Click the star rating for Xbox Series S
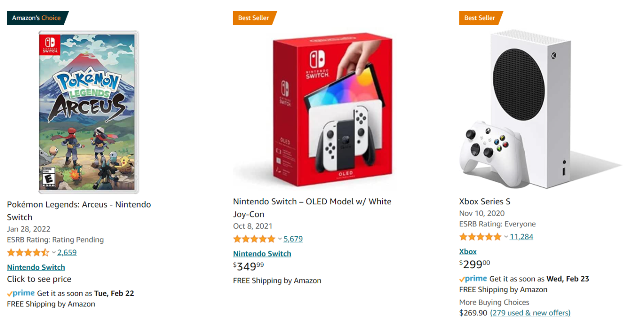 [480, 237]
